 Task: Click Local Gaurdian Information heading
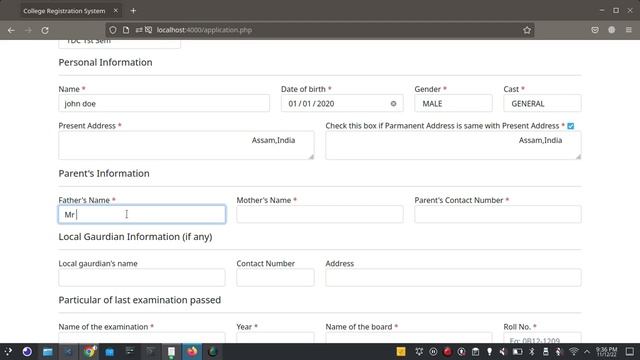[x=135, y=237]
